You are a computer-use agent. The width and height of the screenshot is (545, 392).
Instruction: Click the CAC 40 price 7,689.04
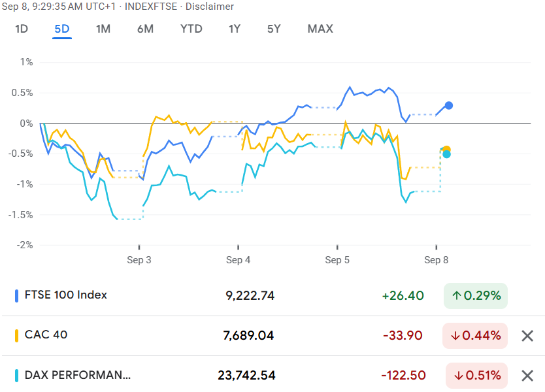[x=248, y=336]
